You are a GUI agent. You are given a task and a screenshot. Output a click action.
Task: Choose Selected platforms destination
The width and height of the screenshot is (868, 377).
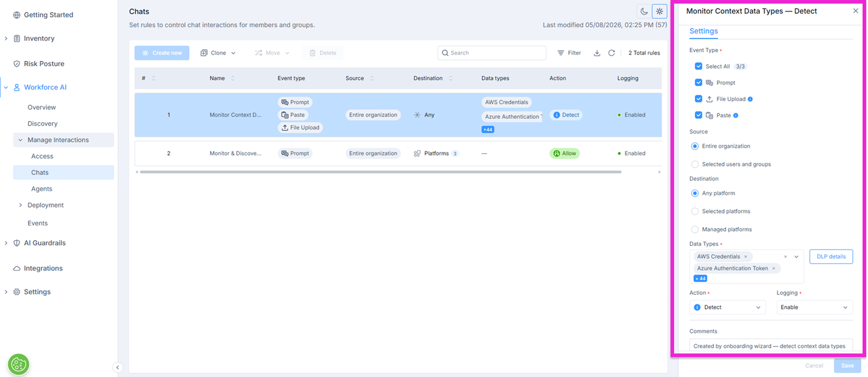pos(695,211)
